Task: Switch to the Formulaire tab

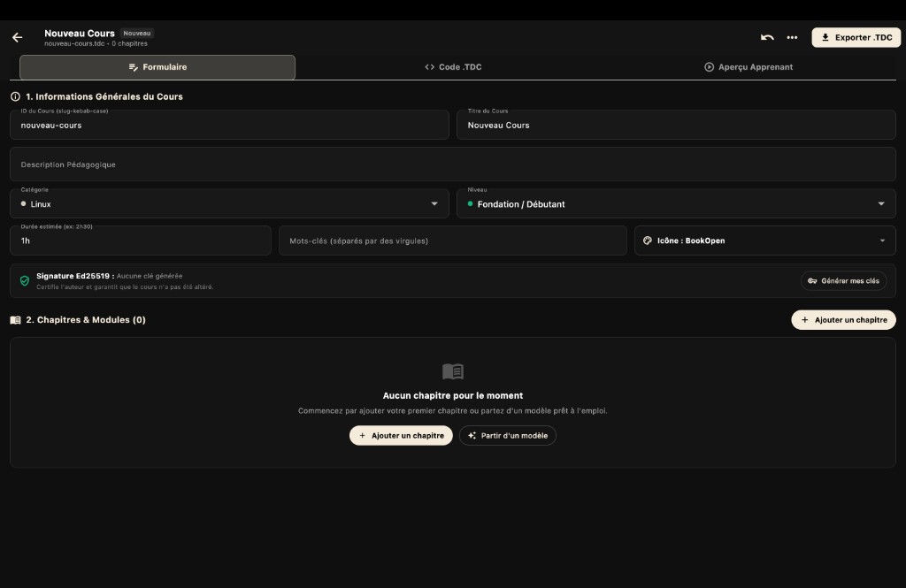Action: click(x=157, y=67)
